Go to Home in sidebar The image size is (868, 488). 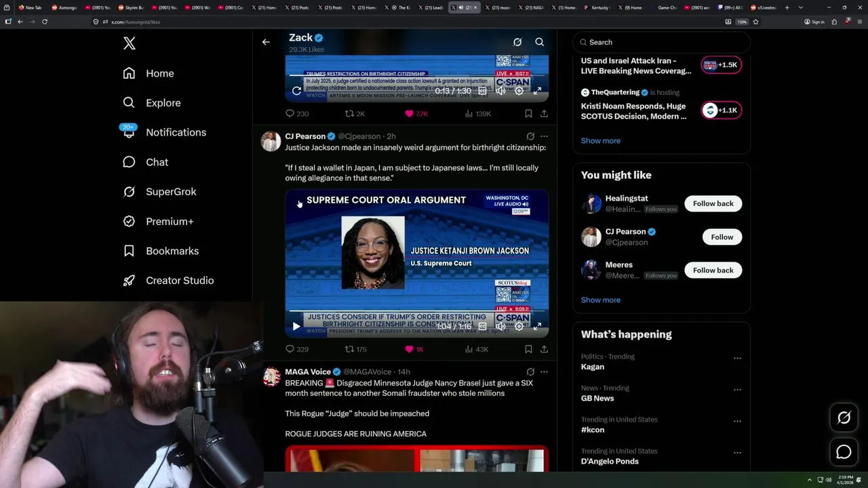pyautogui.click(x=149, y=73)
